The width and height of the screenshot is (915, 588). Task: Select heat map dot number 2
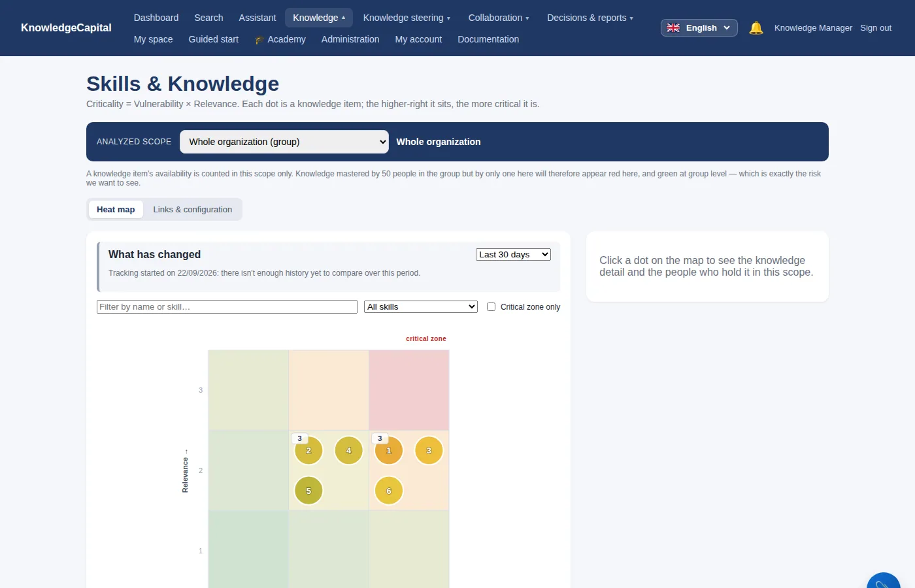tap(308, 450)
